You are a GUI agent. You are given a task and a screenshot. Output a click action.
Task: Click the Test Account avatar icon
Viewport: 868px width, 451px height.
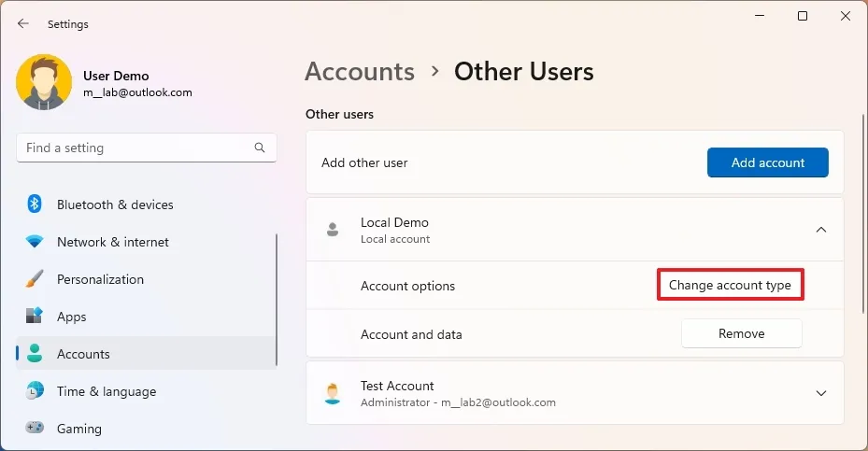click(332, 393)
